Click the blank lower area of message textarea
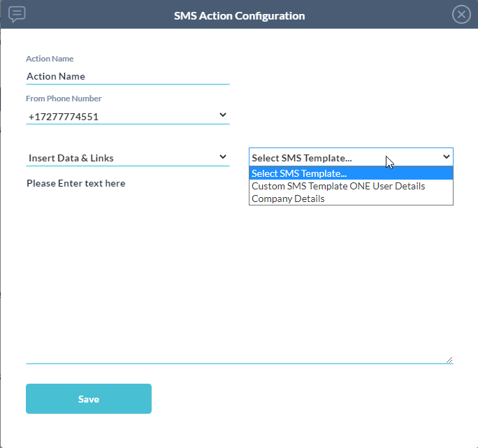The width and height of the screenshot is (478, 448). point(238,294)
